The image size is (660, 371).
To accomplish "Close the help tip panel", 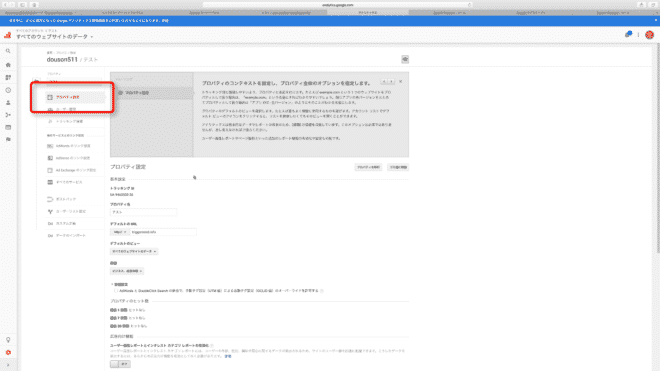I will pos(400,81).
